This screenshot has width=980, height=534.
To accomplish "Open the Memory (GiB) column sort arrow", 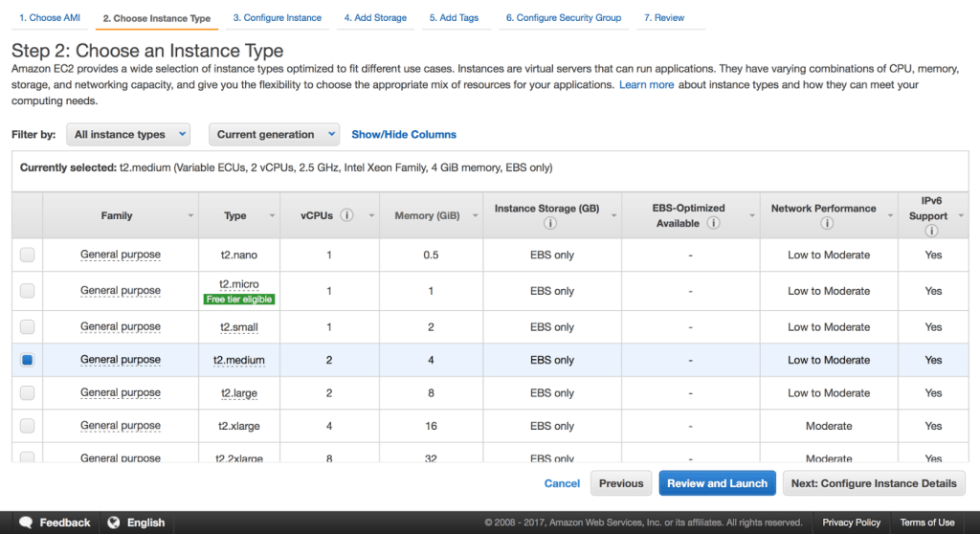I will [x=475, y=215].
